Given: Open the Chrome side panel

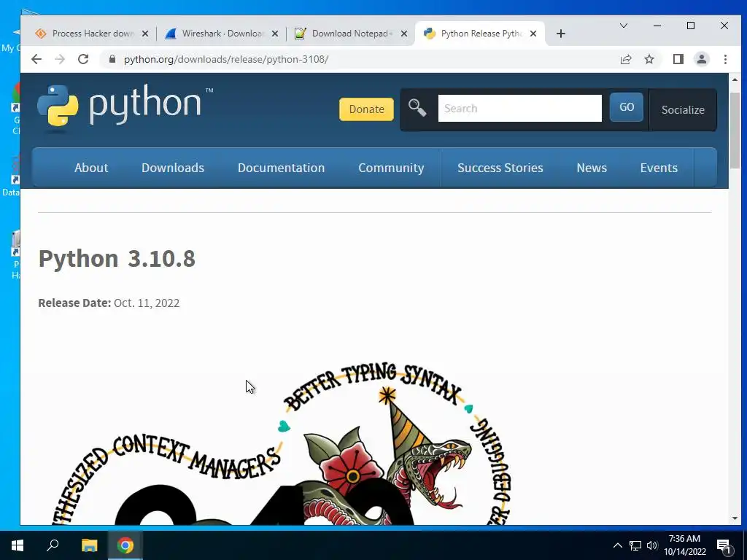Looking at the screenshot, I should [x=678, y=59].
